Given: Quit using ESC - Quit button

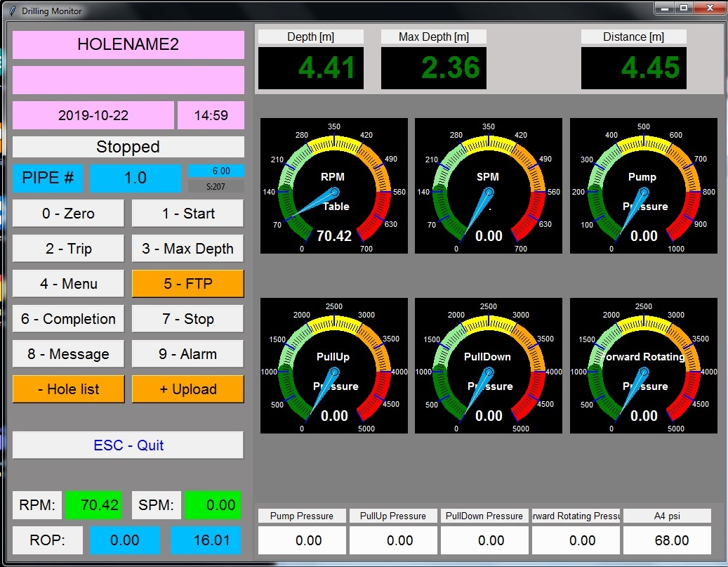Looking at the screenshot, I should pos(128,445).
